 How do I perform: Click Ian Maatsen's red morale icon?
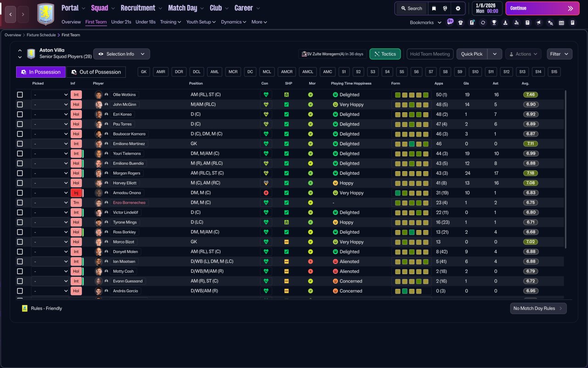click(311, 261)
